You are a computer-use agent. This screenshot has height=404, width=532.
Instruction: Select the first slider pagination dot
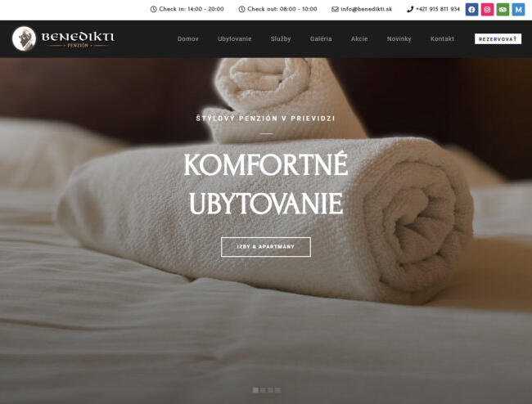(255, 390)
